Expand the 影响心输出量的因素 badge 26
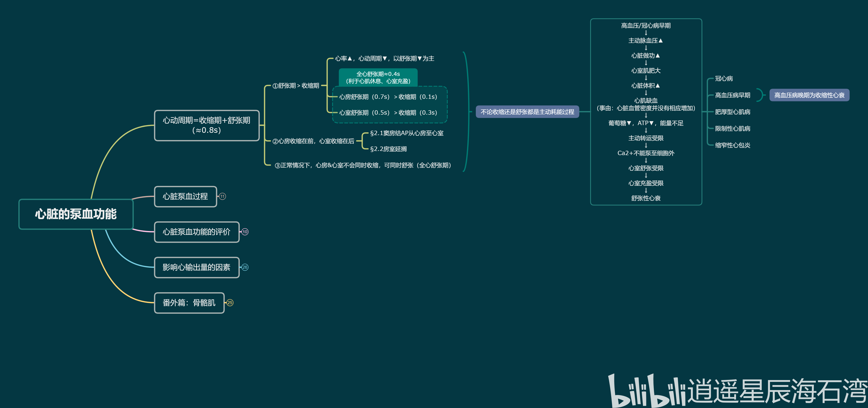 pos(245,267)
